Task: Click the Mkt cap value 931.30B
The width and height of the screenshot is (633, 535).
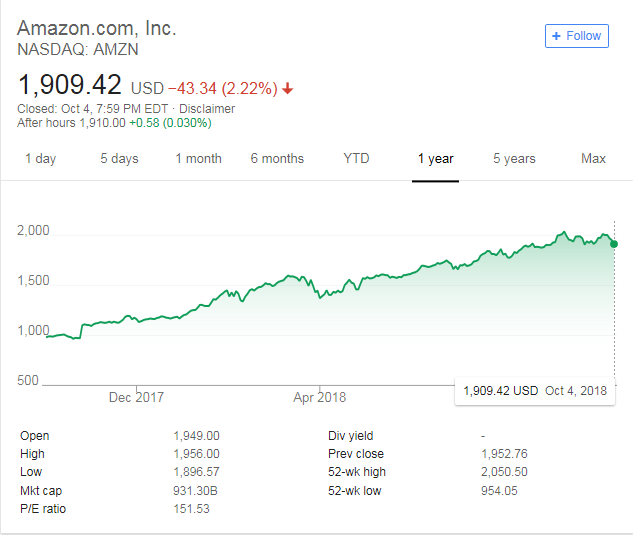Action: tap(196, 491)
